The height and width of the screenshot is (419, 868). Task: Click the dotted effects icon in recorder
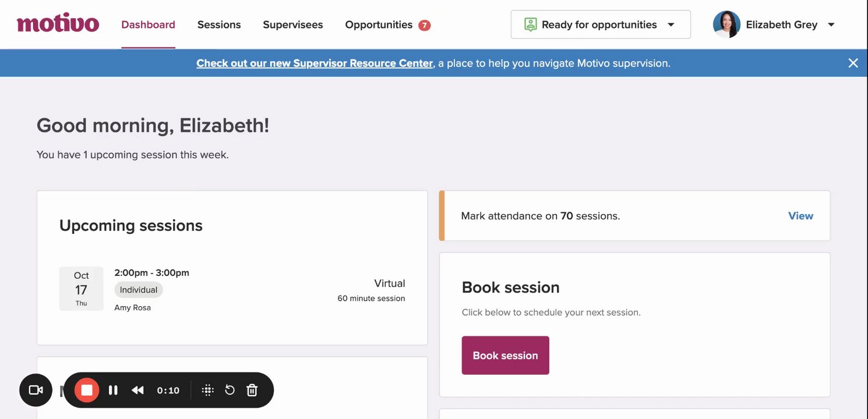point(208,390)
